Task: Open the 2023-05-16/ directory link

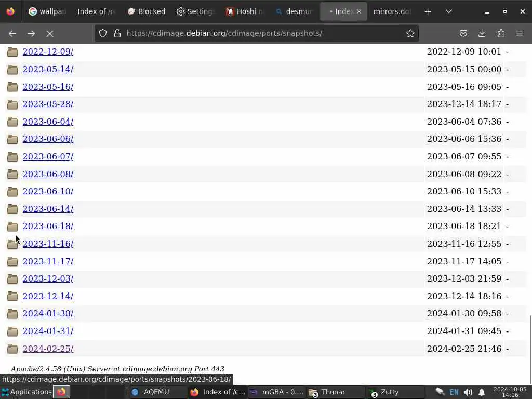Action: pyautogui.click(x=48, y=87)
